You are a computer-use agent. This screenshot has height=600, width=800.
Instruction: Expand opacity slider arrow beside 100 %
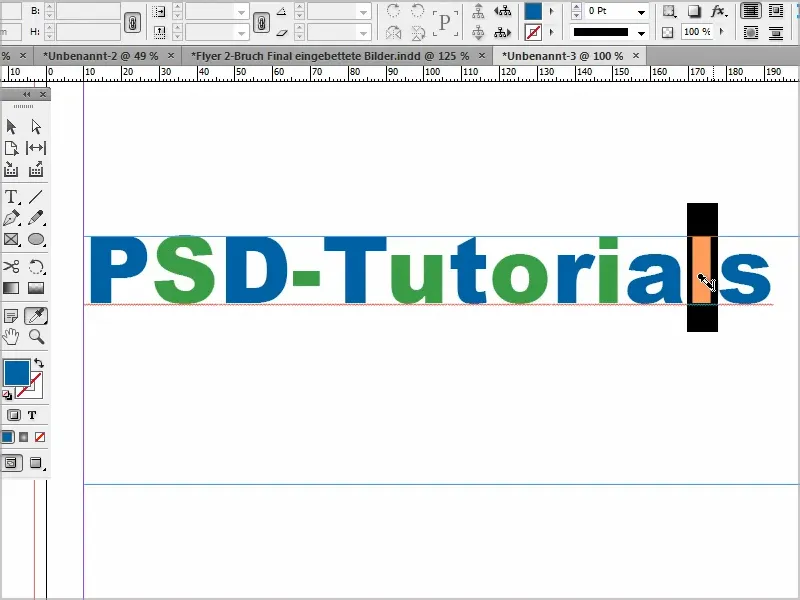pyautogui.click(x=721, y=32)
